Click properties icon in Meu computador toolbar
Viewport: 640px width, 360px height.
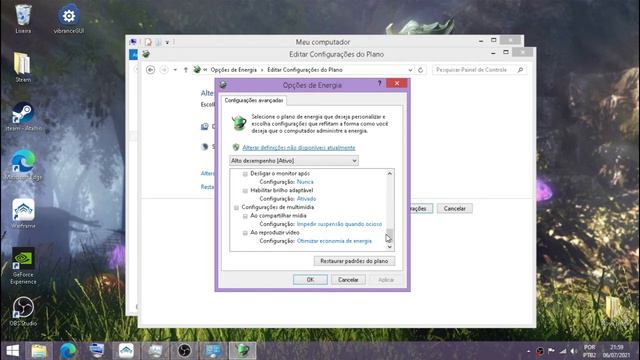[x=148, y=42]
